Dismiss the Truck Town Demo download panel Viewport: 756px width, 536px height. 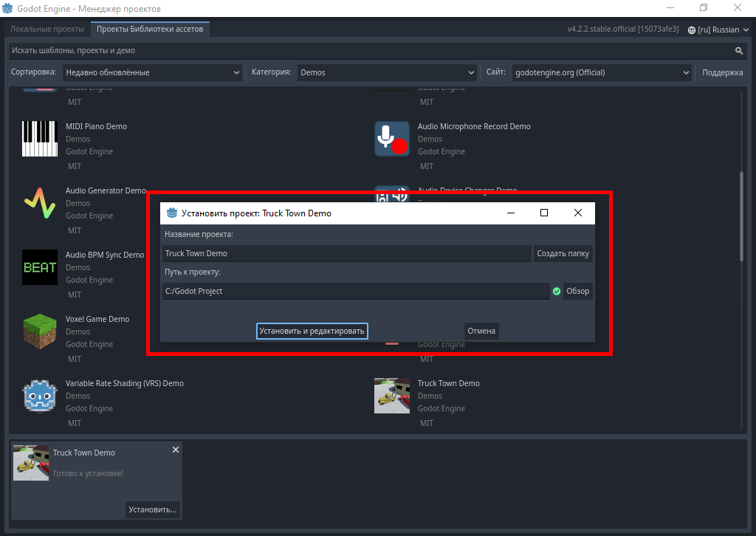point(175,450)
